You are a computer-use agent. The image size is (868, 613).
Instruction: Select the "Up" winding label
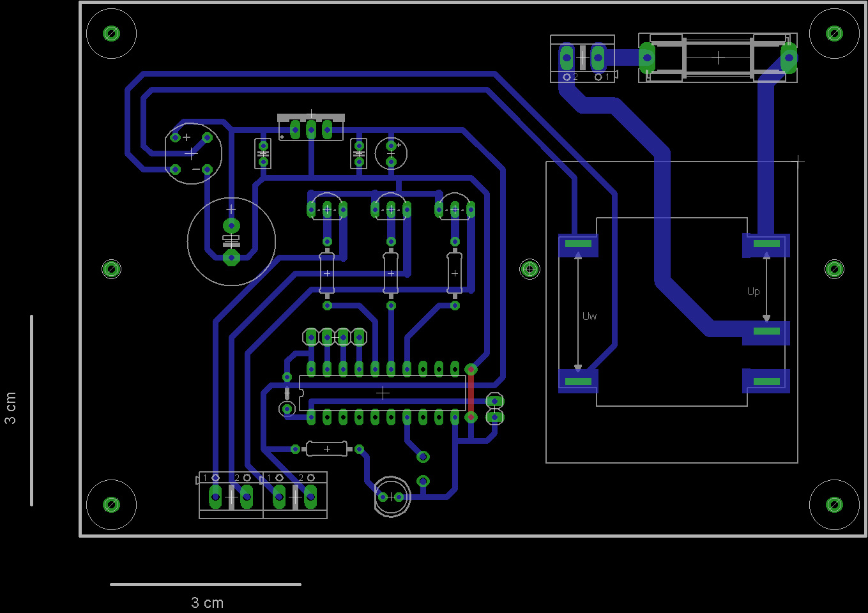[754, 291]
